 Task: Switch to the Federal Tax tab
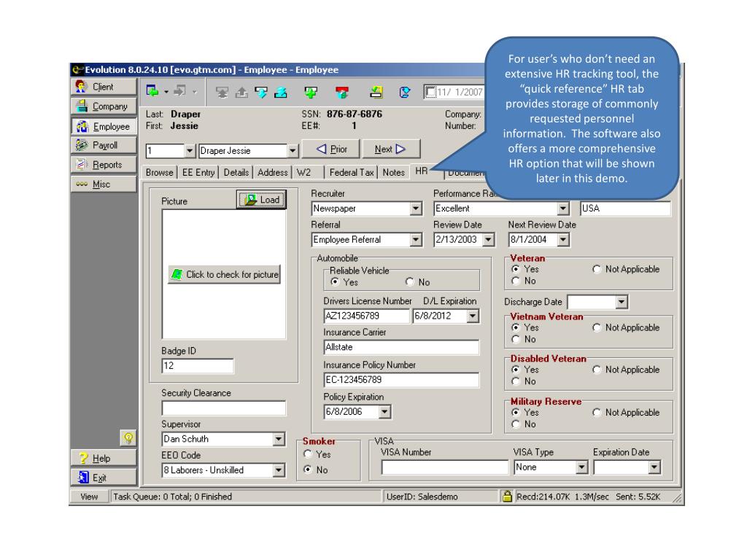pyautogui.click(x=352, y=172)
